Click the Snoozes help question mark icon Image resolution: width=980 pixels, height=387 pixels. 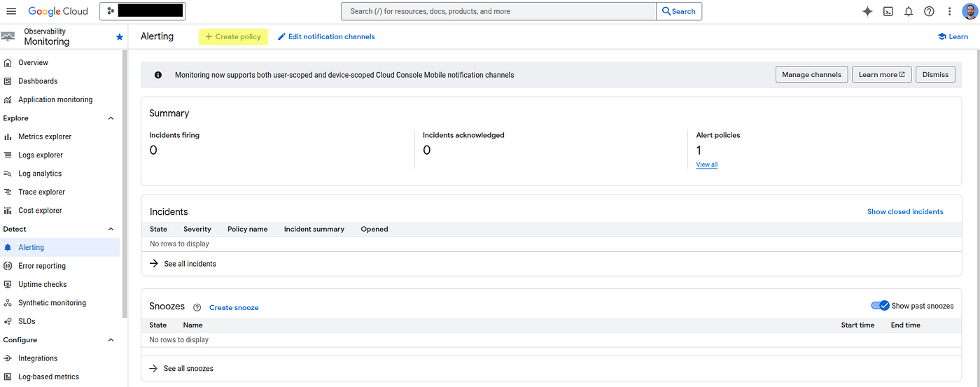197,307
